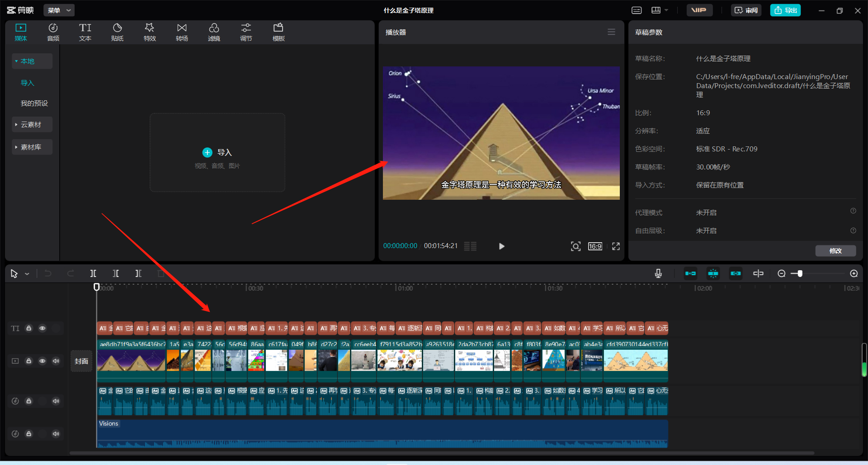868x465 pixels.
Task: Expand the 素材库 material library section
Action: pyautogui.click(x=32, y=147)
